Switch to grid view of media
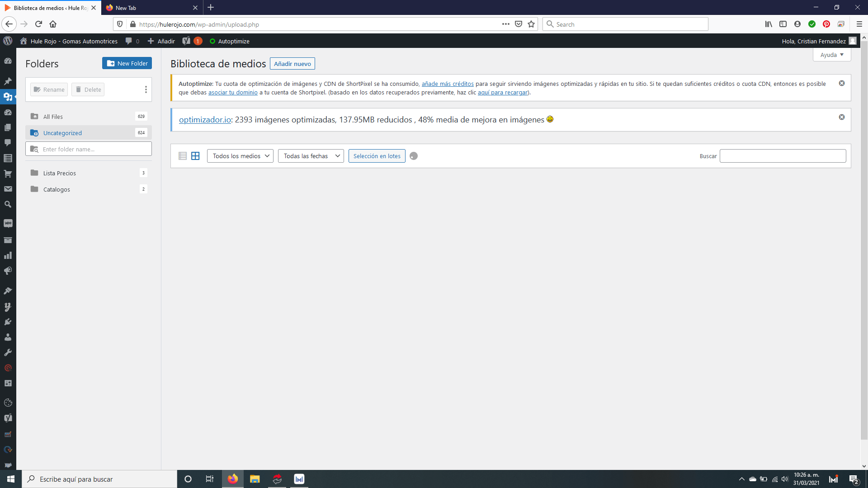868x488 pixels. point(195,156)
